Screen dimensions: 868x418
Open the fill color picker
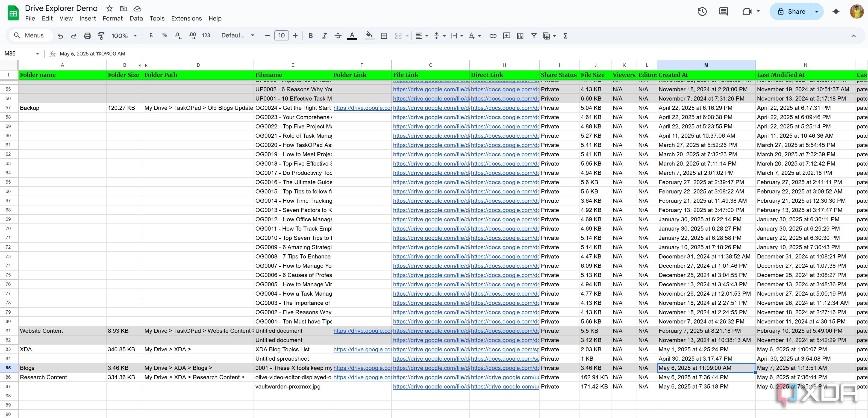click(370, 36)
